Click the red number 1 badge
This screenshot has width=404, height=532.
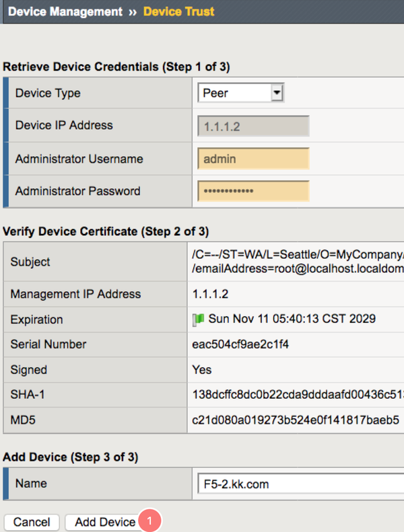click(x=149, y=521)
